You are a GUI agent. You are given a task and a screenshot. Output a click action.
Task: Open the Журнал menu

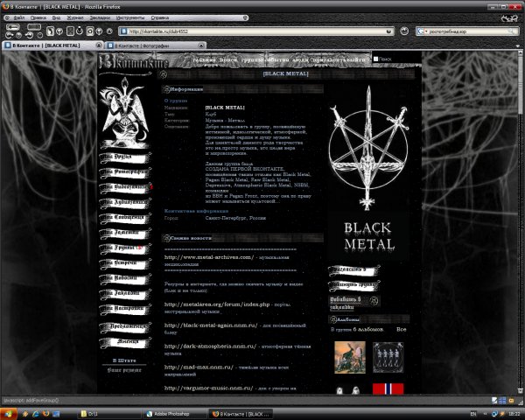[75, 17]
